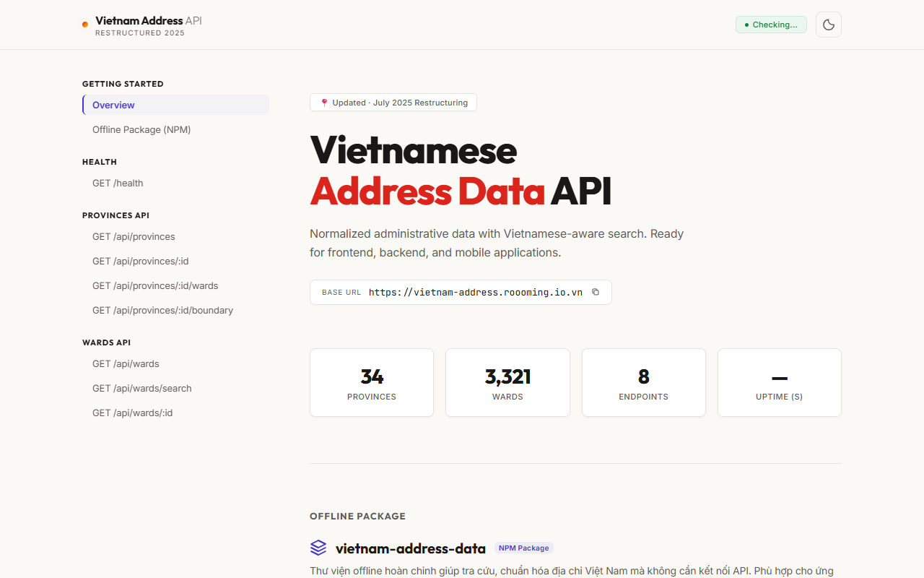Click the base URL text field
The height and width of the screenshot is (578, 924).
[x=461, y=292]
